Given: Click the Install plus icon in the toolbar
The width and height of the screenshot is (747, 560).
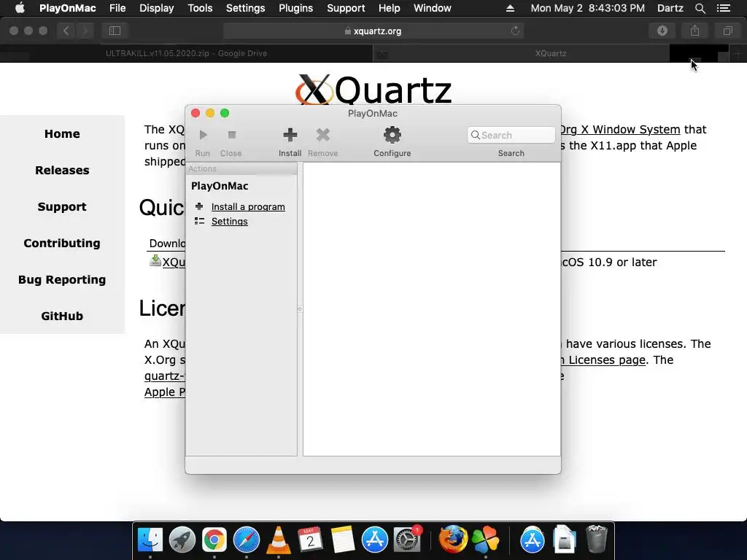Looking at the screenshot, I should 290,135.
